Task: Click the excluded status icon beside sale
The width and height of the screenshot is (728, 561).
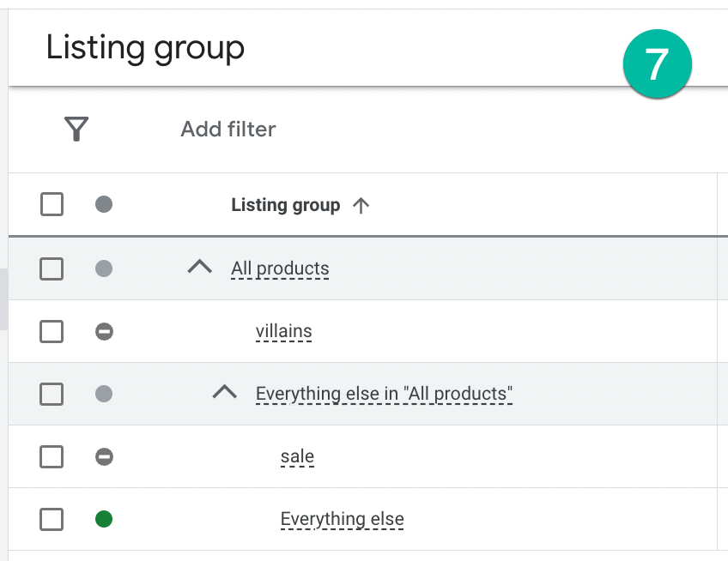Action: [x=104, y=456]
